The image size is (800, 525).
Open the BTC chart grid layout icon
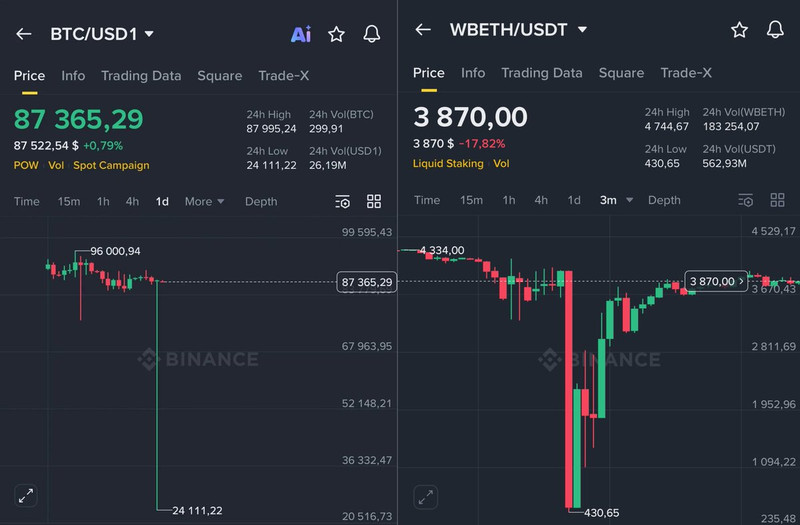374,201
